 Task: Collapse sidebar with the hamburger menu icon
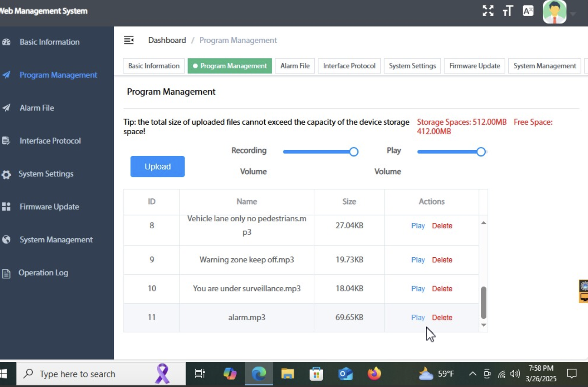pyautogui.click(x=129, y=40)
